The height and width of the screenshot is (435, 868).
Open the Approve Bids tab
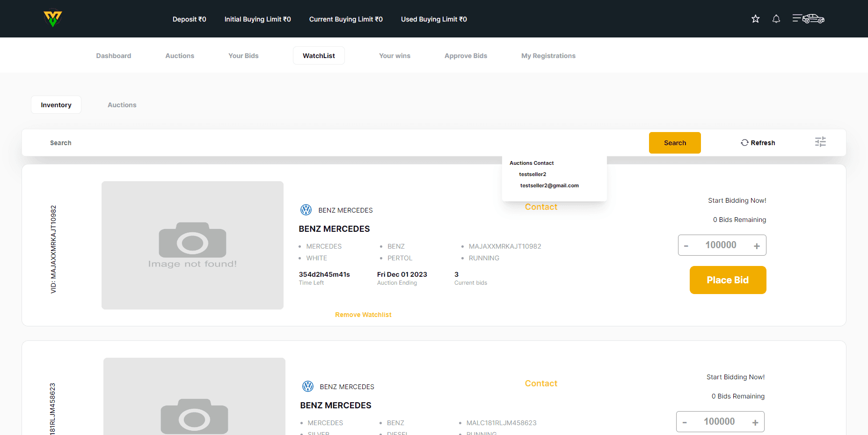466,56
